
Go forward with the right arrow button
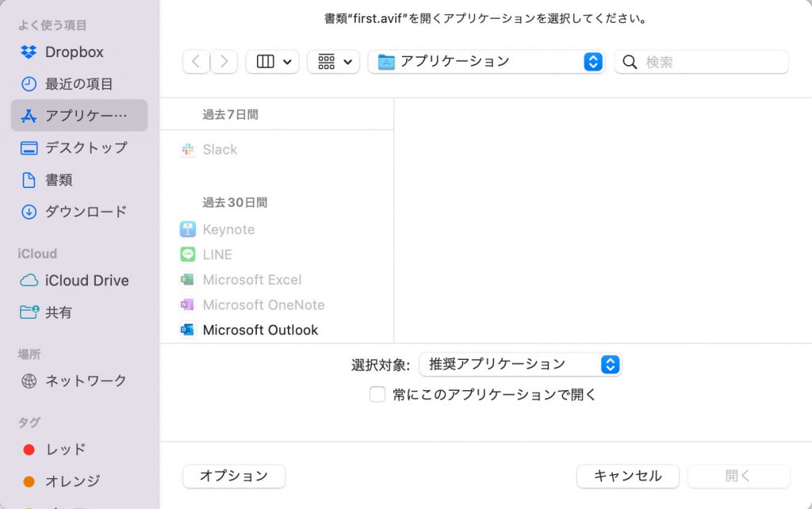(224, 62)
